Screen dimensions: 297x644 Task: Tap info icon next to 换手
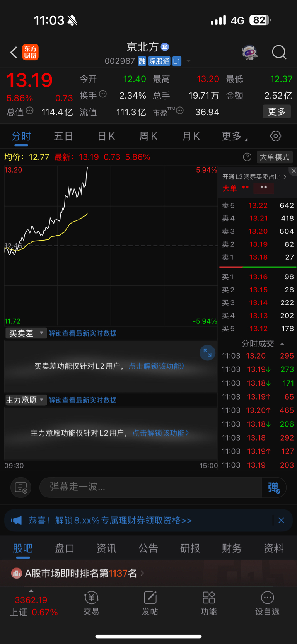point(103,94)
